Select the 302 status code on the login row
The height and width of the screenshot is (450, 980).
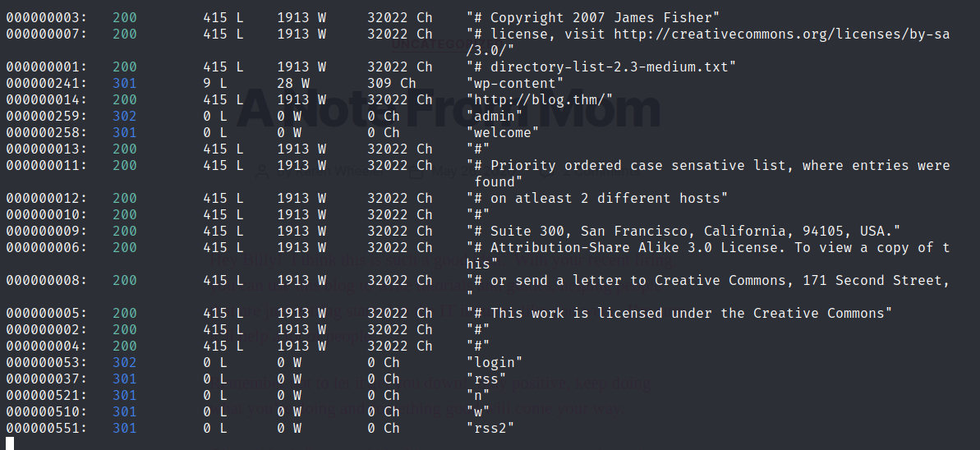(124, 362)
